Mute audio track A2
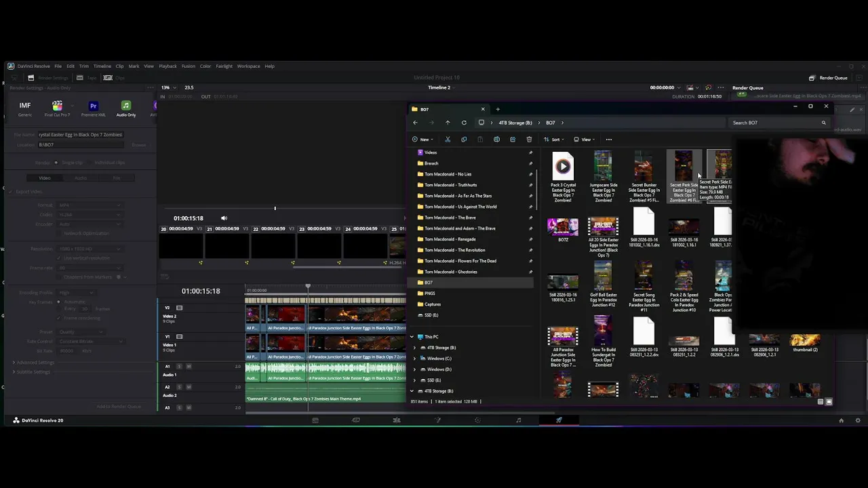The image size is (868, 488). point(189,387)
